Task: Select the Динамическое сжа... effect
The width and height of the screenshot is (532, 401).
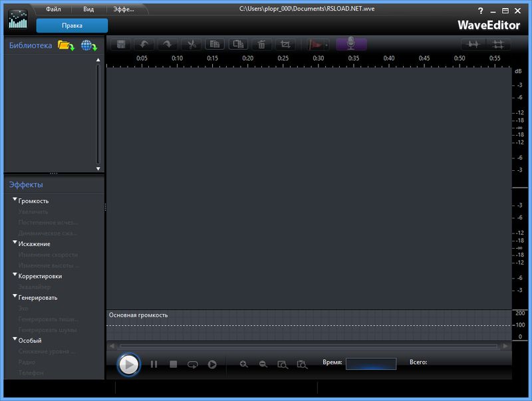Action: click(47, 233)
